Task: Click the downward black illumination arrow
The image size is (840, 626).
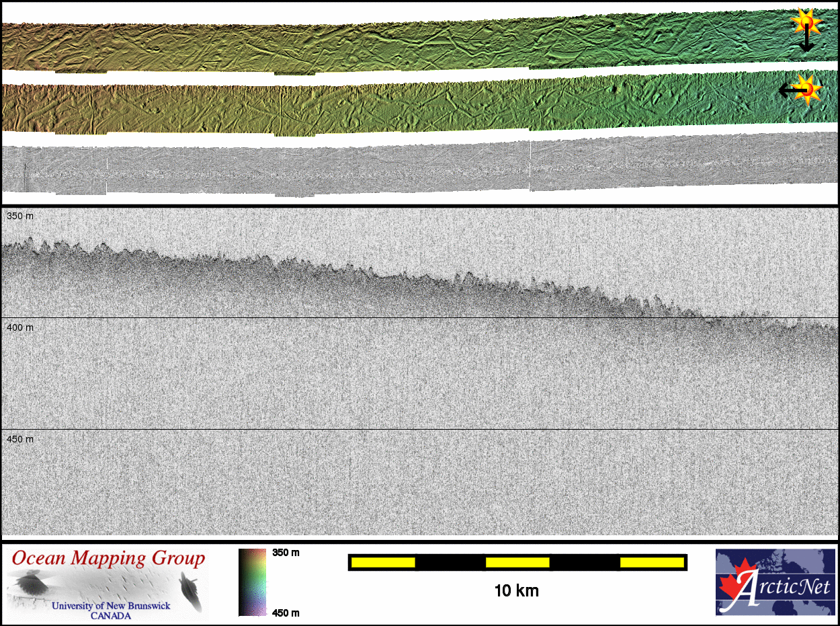Action: (806, 43)
